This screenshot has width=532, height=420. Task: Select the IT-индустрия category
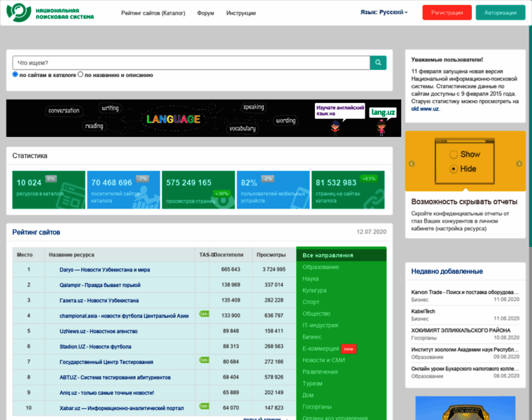(320, 325)
